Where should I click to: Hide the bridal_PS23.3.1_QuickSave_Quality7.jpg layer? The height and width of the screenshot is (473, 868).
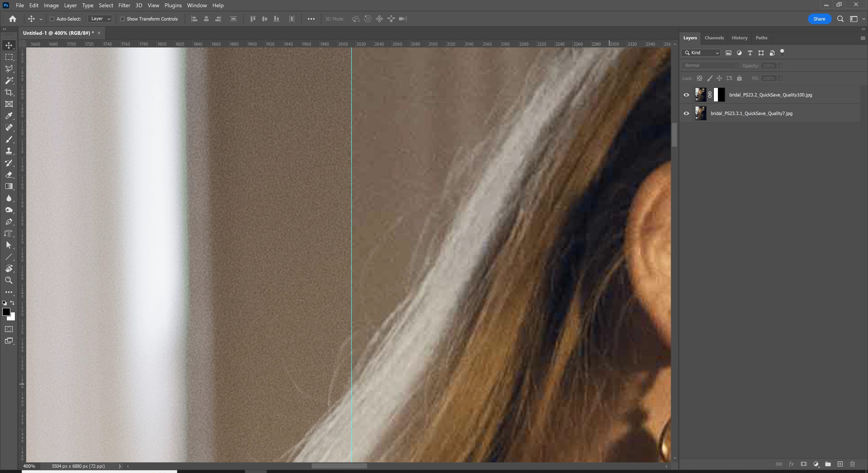click(686, 113)
